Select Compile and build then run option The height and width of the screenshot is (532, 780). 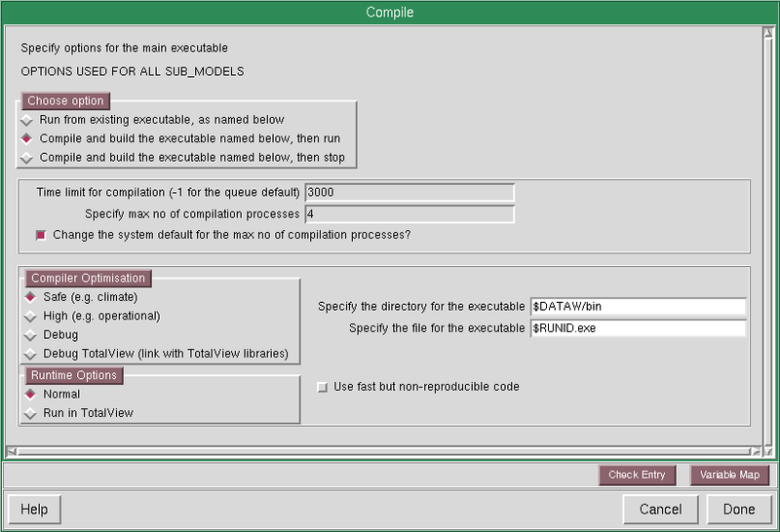[x=180, y=138]
